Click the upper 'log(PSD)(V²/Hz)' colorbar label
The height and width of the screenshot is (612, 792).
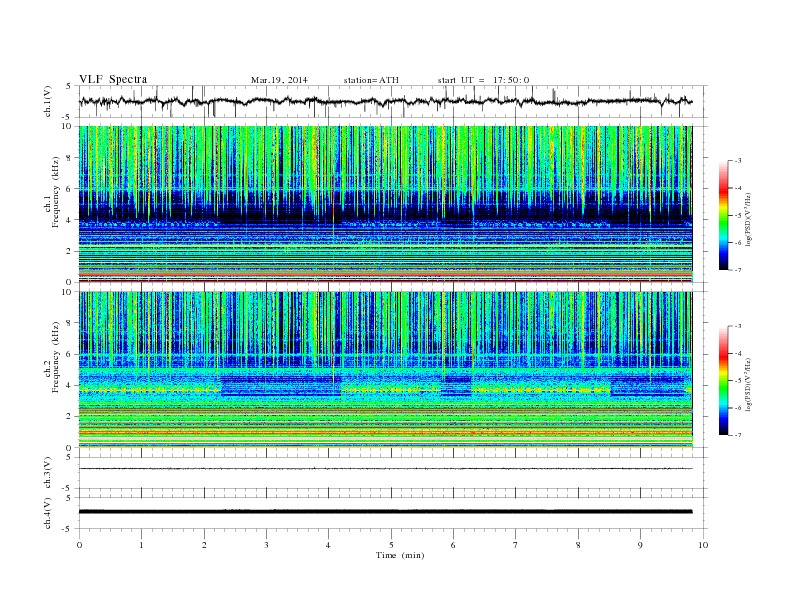[749, 220]
